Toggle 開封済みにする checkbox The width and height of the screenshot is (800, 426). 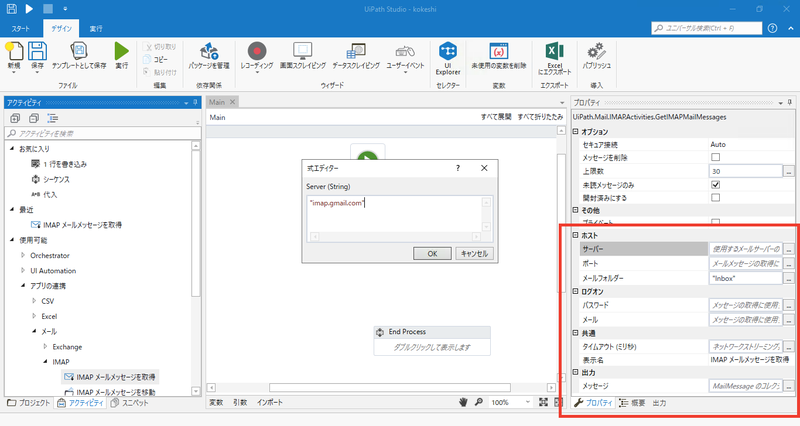click(x=715, y=197)
